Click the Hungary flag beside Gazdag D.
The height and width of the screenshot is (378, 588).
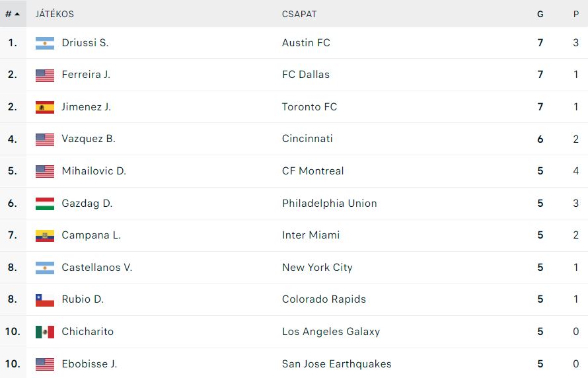[x=45, y=204]
